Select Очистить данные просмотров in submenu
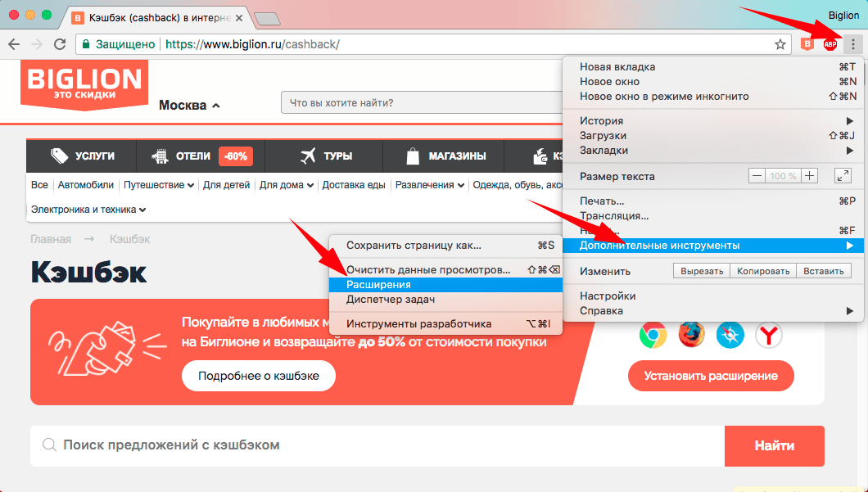This screenshot has height=492, width=868. tap(445, 270)
